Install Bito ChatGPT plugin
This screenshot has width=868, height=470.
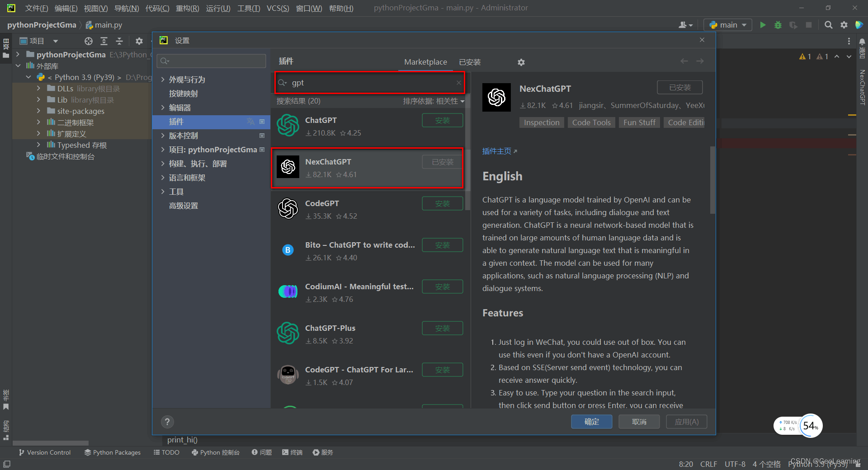[x=442, y=245]
